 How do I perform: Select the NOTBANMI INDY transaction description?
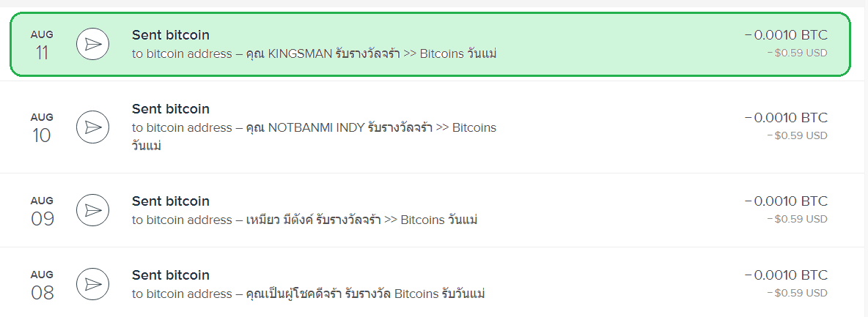point(314,128)
